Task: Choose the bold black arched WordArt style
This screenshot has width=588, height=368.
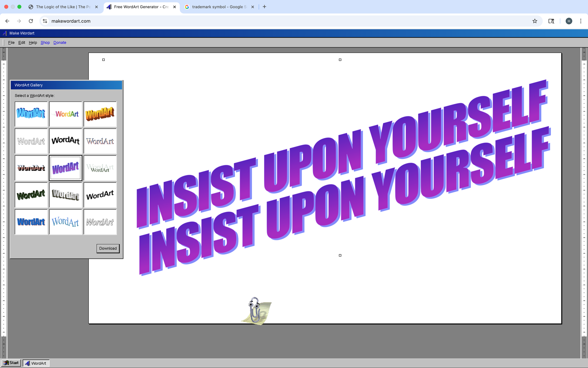Action: click(x=66, y=141)
